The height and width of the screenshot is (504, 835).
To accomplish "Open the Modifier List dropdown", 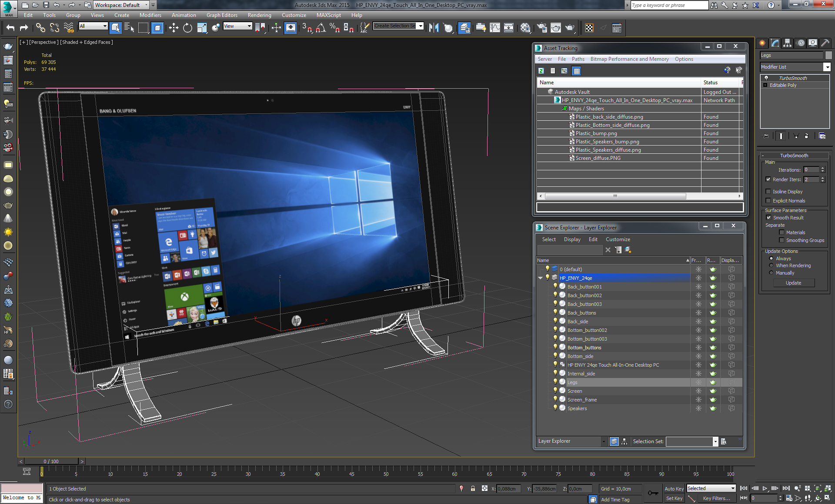I will 827,67.
